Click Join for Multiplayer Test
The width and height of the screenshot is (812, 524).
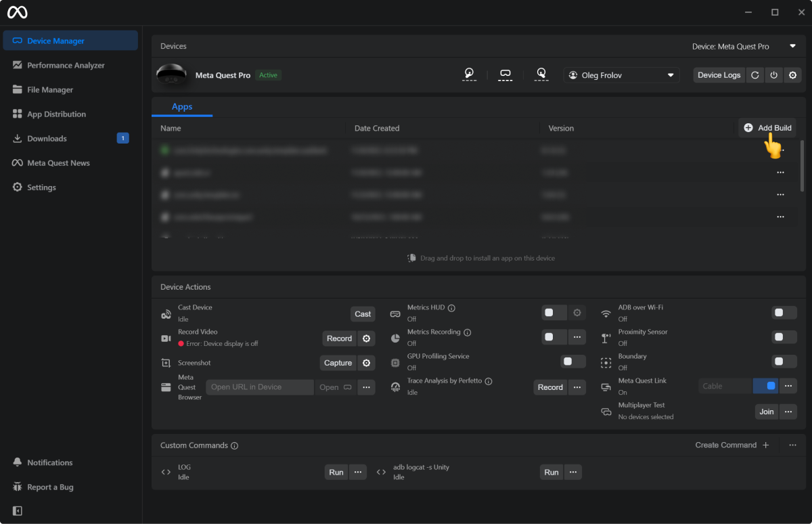pyautogui.click(x=767, y=412)
